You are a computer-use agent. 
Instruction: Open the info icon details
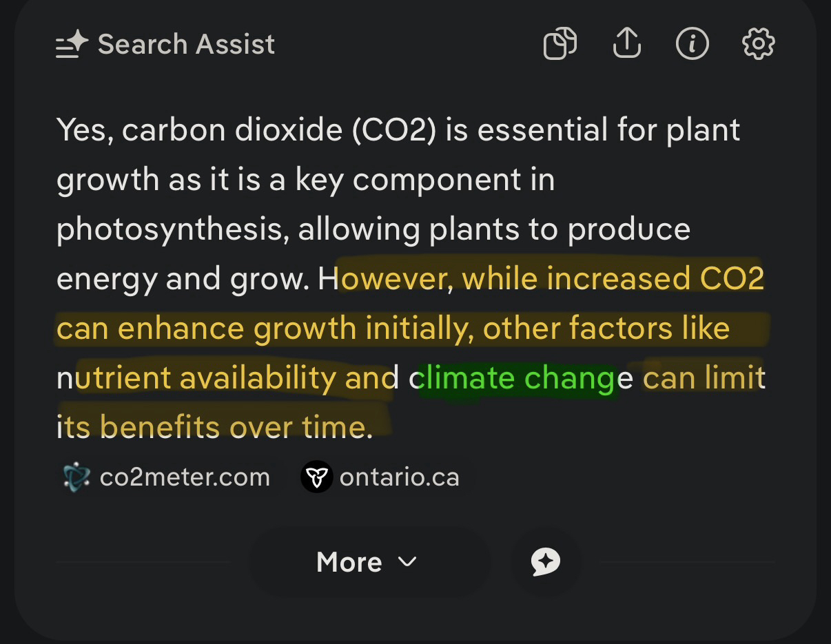(692, 45)
